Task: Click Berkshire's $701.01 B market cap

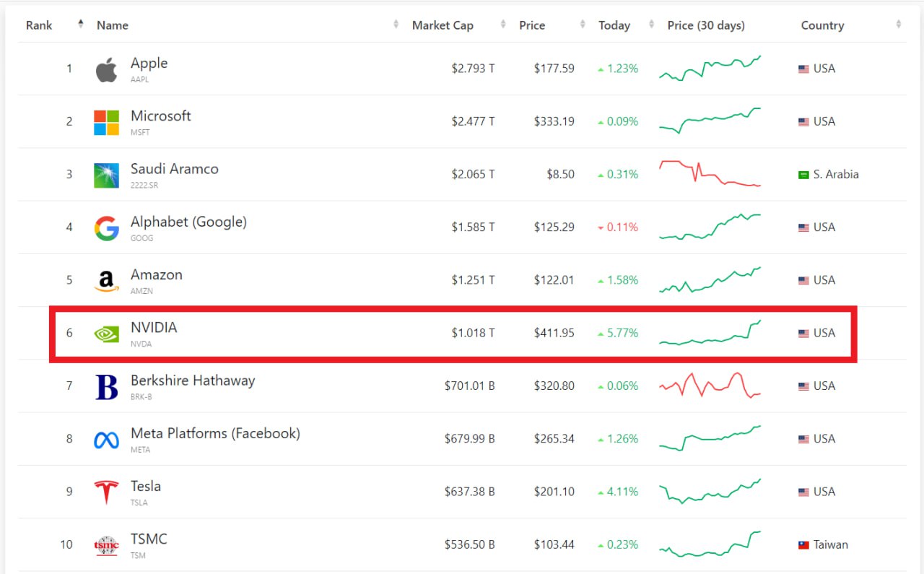Action: [x=469, y=386]
